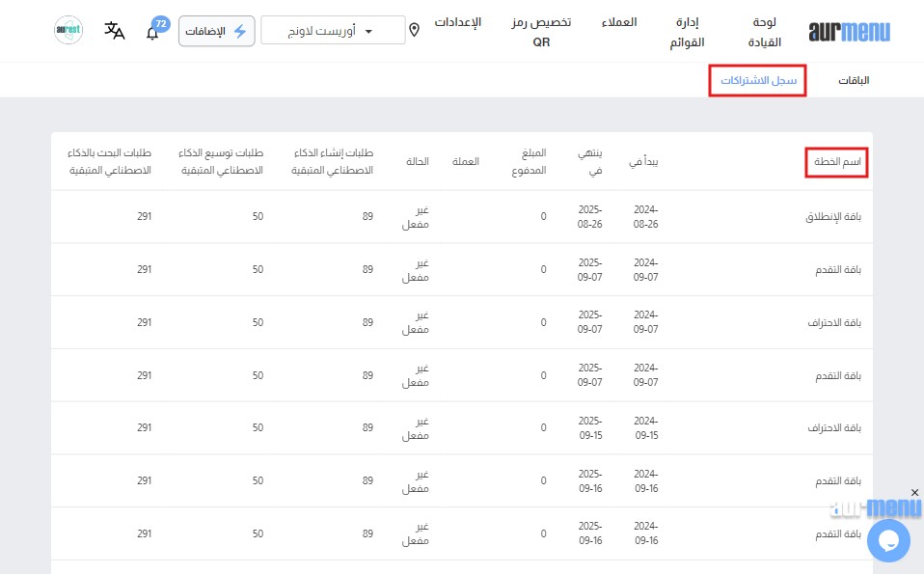Image resolution: width=924 pixels, height=574 pixels.
Task: Open the إدارة القوائم menu
Action: (x=687, y=32)
